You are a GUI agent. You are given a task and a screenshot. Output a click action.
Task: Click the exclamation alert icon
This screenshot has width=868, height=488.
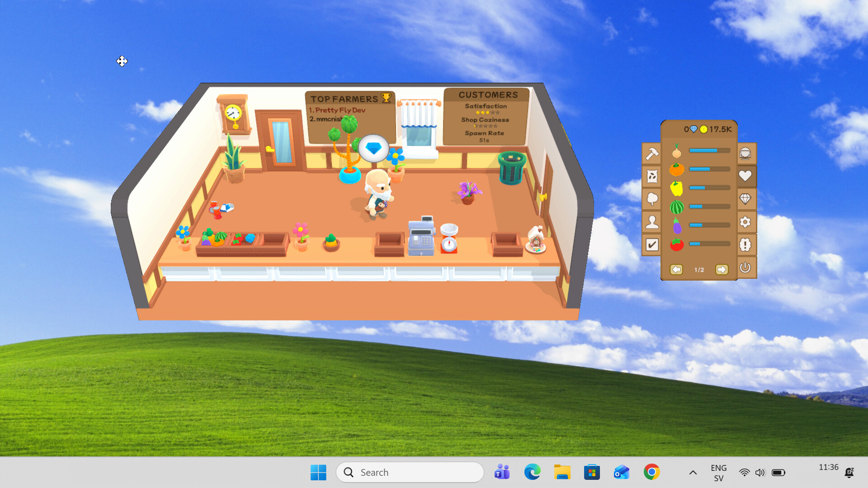[745, 245]
